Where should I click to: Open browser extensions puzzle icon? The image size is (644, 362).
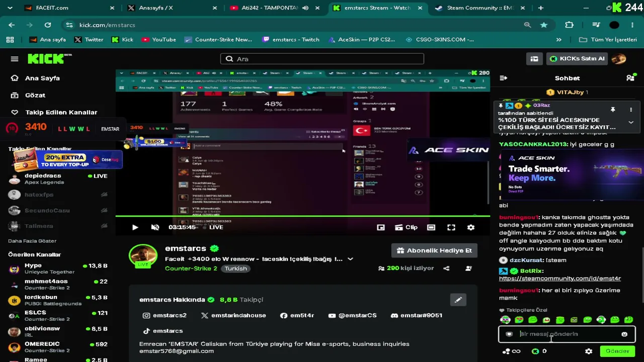570,25
